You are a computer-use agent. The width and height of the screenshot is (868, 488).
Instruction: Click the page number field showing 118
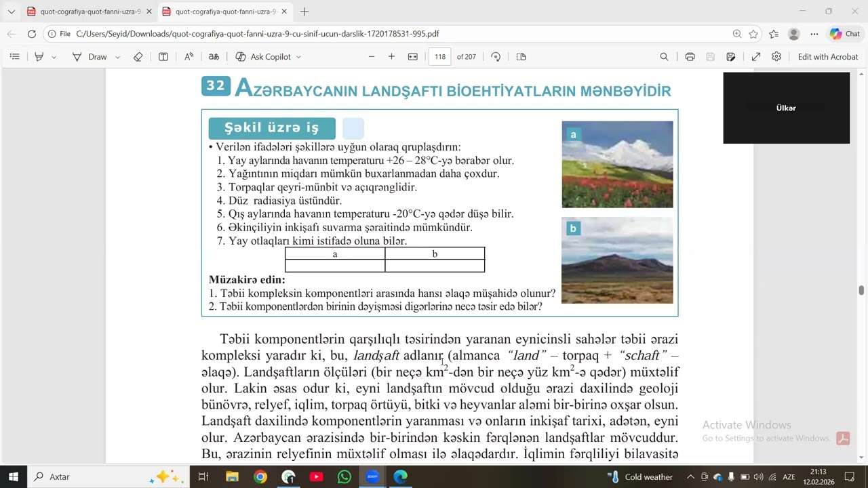(x=440, y=57)
